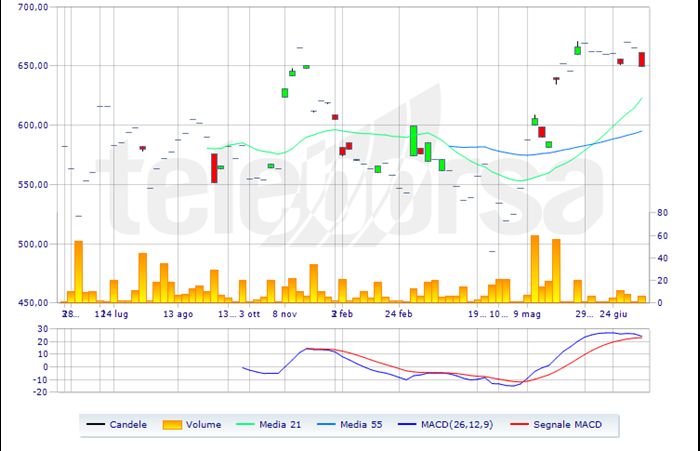Click the -20 MACD axis label
The width and height of the screenshot is (700, 451).
click(41, 392)
